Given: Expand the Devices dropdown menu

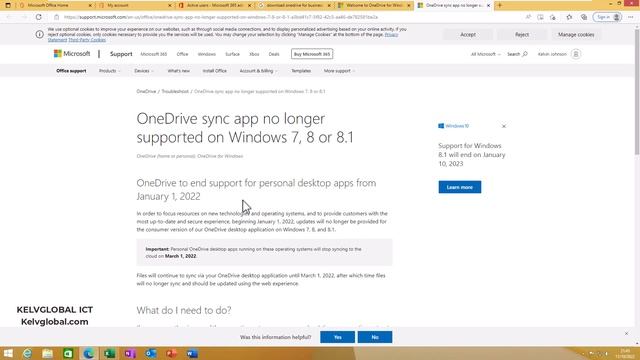Looking at the screenshot, I should click(x=144, y=71).
